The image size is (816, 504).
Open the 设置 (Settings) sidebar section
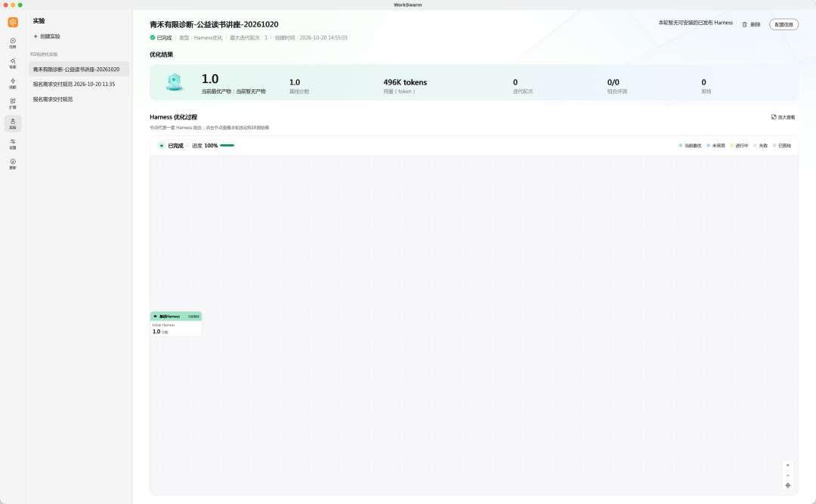click(13, 144)
